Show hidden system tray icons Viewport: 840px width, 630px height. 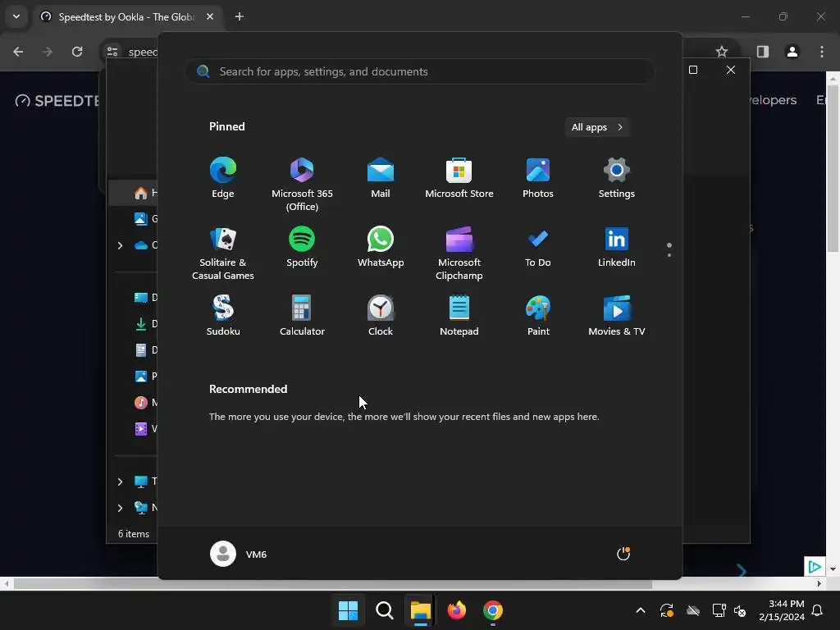coord(640,610)
